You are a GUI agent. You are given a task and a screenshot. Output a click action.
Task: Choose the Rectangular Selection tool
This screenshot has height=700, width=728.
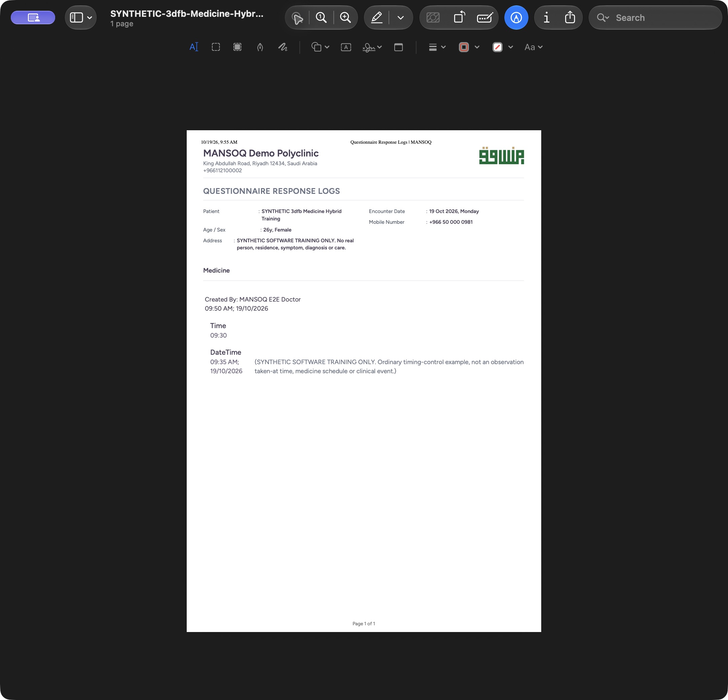(x=216, y=47)
